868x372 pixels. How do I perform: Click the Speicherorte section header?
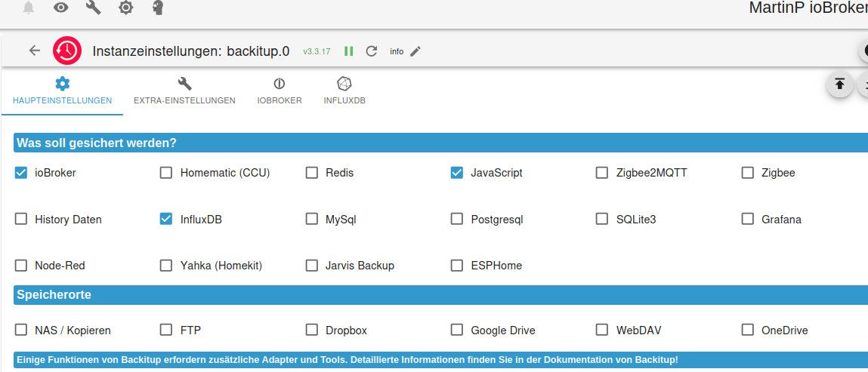click(440, 295)
